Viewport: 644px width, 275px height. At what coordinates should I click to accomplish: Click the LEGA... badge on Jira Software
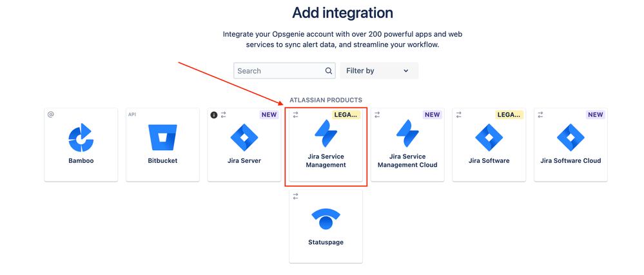[x=509, y=115]
